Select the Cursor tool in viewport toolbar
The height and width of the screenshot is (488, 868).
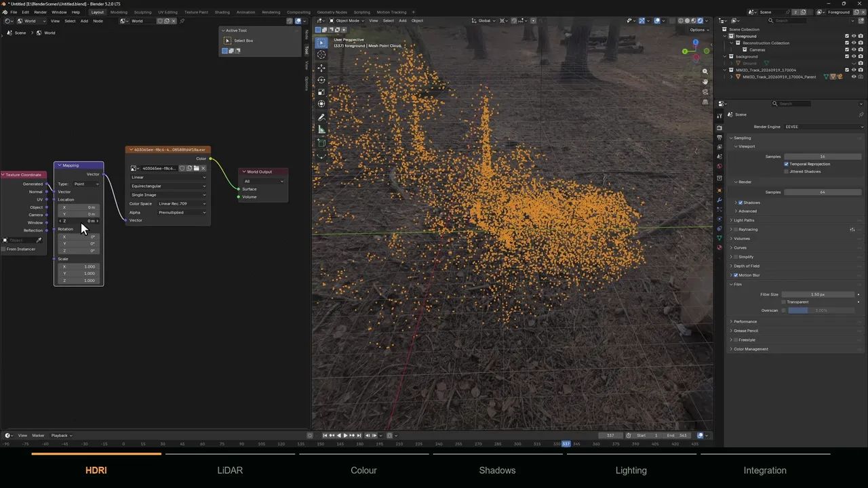(x=321, y=55)
